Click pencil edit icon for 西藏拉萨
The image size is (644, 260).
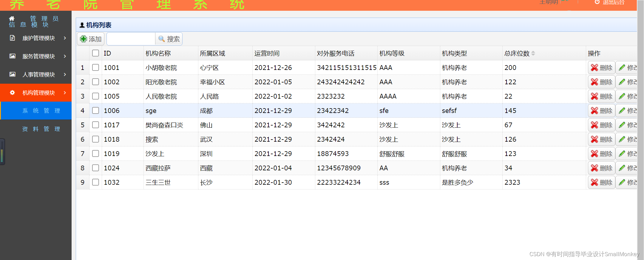coord(622,168)
